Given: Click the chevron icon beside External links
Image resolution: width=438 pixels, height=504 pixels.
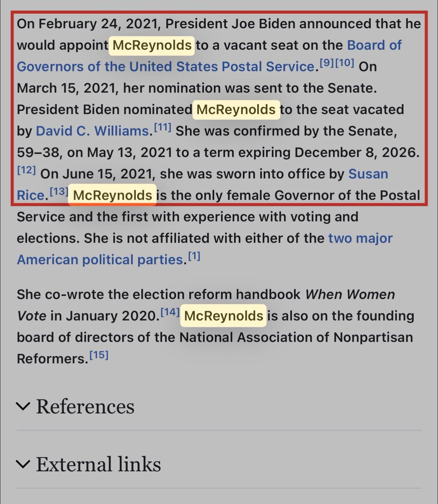Looking at the screenshot, I should tap(23, 464).
